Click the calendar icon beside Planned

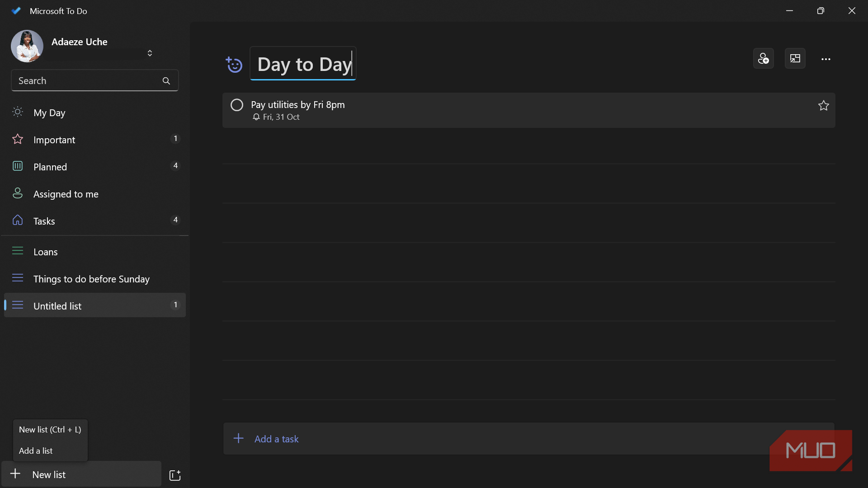18,166
